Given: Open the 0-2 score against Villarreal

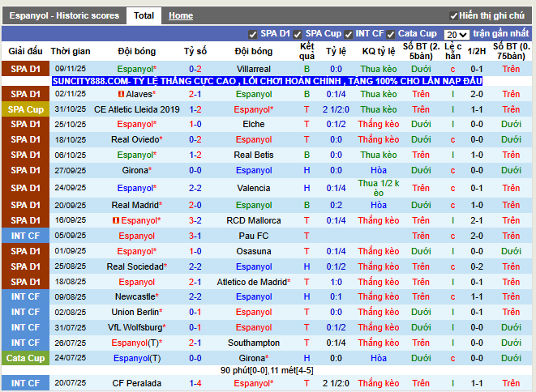Looking at the screenshot, I should pos(195,69).
